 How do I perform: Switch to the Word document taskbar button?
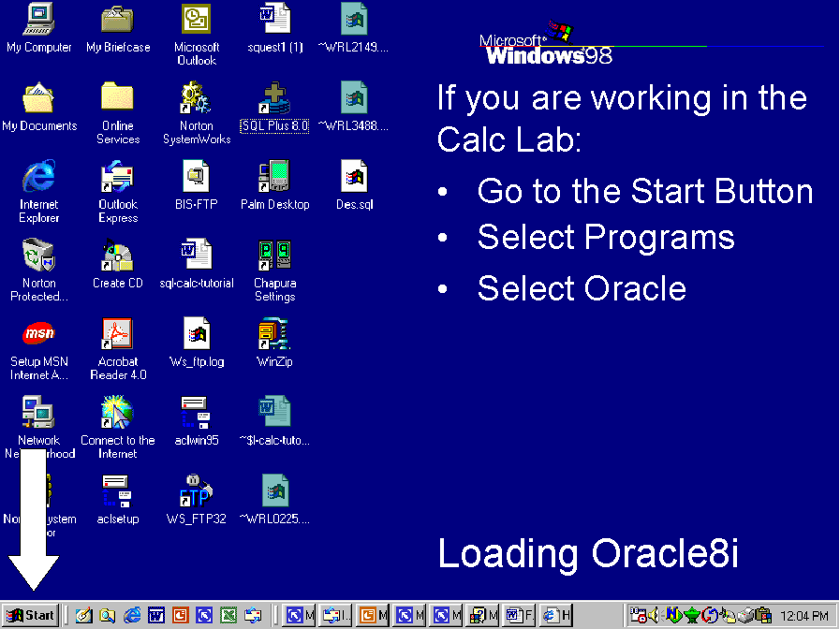[520, 616]
